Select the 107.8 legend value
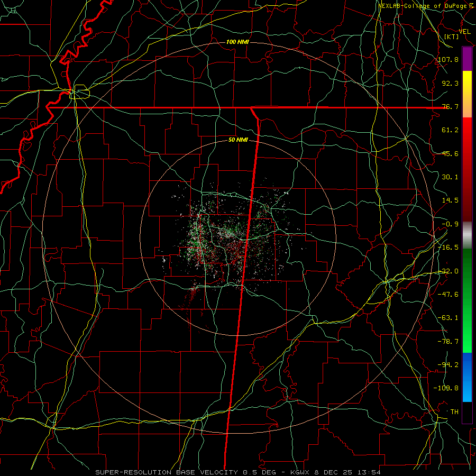The height and width of the screenshot is (476, 476). tap(448, 59)
